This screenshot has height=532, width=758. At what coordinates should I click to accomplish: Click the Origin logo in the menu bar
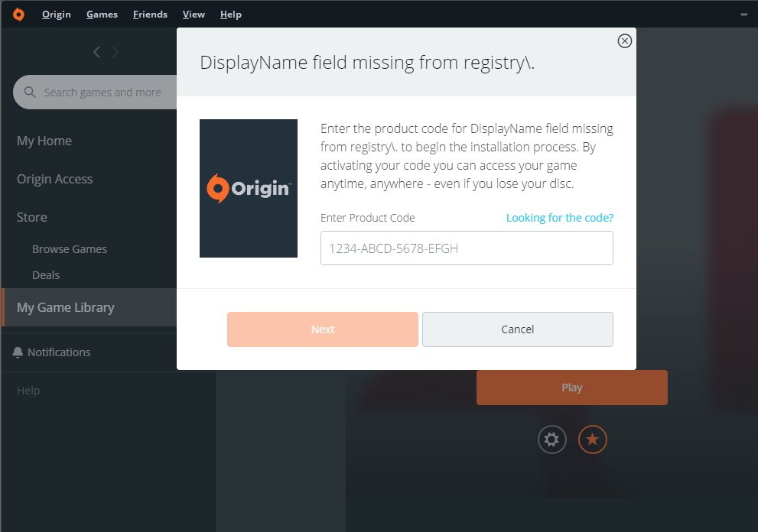tap(18, 15)
